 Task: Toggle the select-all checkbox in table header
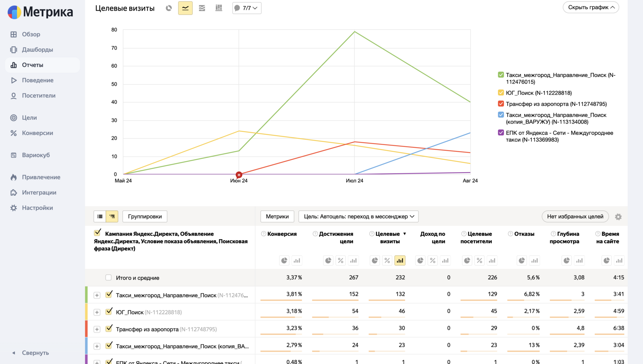(98, 233)
